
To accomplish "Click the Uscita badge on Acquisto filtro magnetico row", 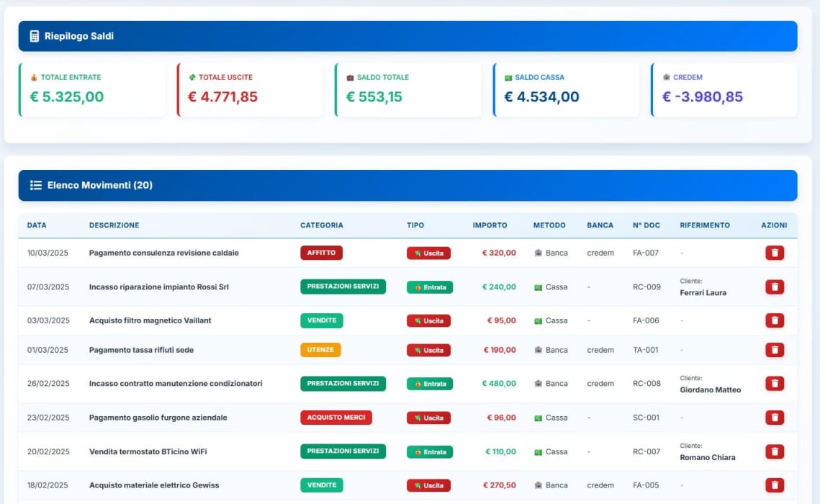I will point(428,320).
